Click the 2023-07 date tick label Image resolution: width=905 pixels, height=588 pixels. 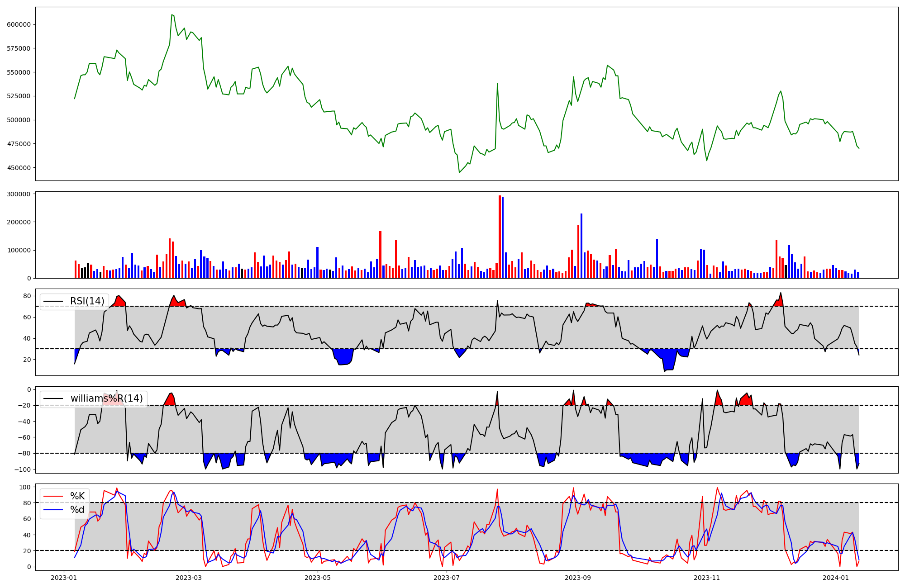(x=447, y=578)
